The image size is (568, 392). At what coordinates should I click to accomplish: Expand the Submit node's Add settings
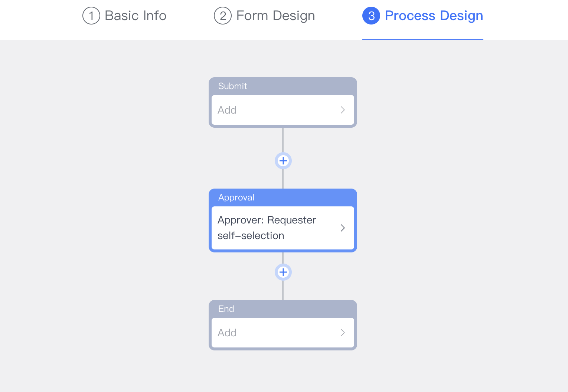[x=282, y=110]
